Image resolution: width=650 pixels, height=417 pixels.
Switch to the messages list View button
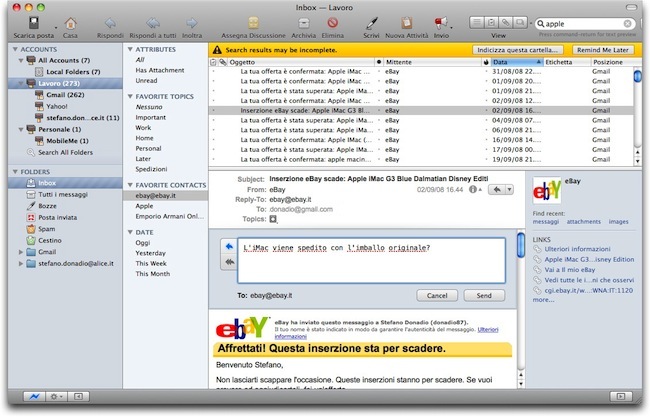477,23
